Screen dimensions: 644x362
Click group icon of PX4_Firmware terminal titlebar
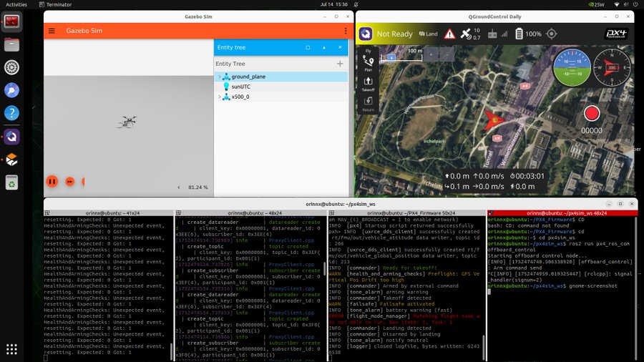pyautogui.click(x=331, y=213)
